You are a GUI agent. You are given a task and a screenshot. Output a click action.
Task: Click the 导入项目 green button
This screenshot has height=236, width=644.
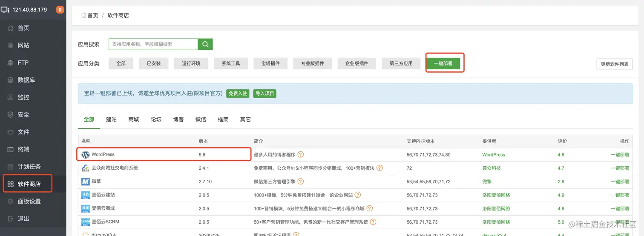pos(264,94)
